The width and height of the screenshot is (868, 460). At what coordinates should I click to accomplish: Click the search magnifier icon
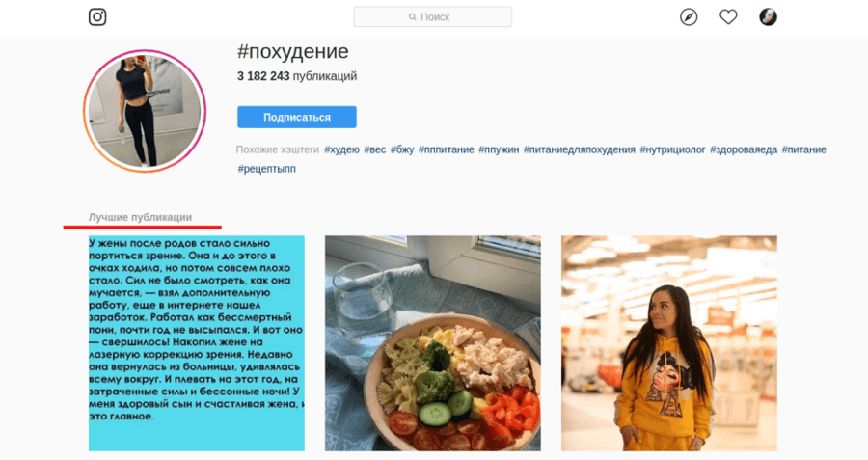(x=413, y=17)
